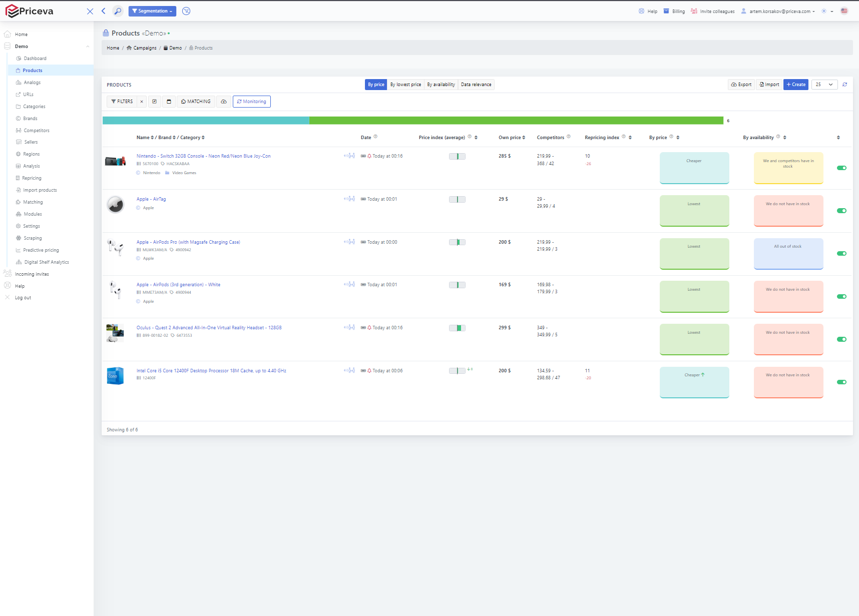Sort the By price column arrows
The image size is (859, 616).
678,138
